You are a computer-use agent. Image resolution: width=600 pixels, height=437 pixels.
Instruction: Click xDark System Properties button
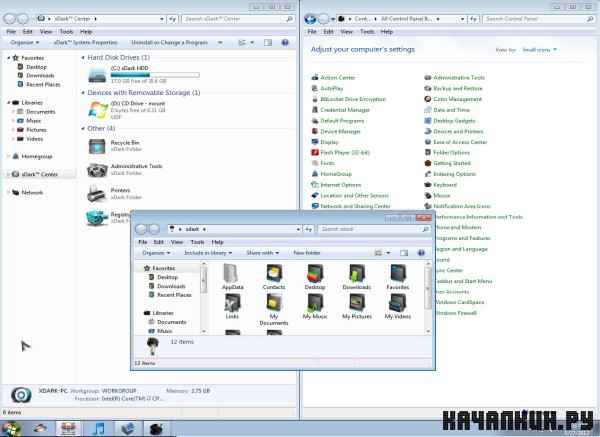tap(85, 42)
